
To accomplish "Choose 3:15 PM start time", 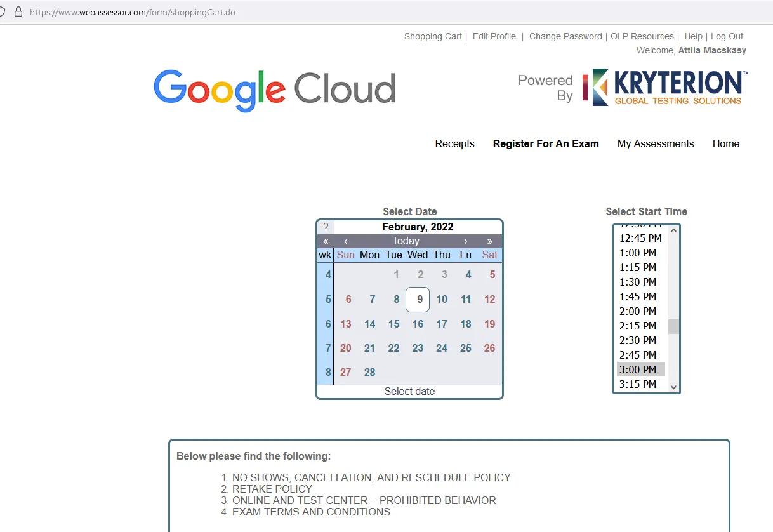I will tap(641, 384).
